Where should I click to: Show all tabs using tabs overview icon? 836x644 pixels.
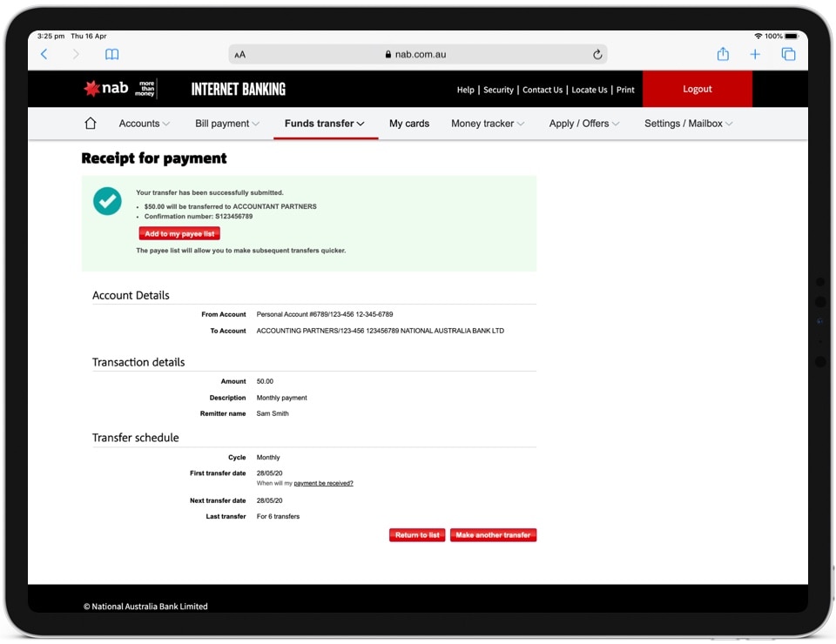[788, 54]
